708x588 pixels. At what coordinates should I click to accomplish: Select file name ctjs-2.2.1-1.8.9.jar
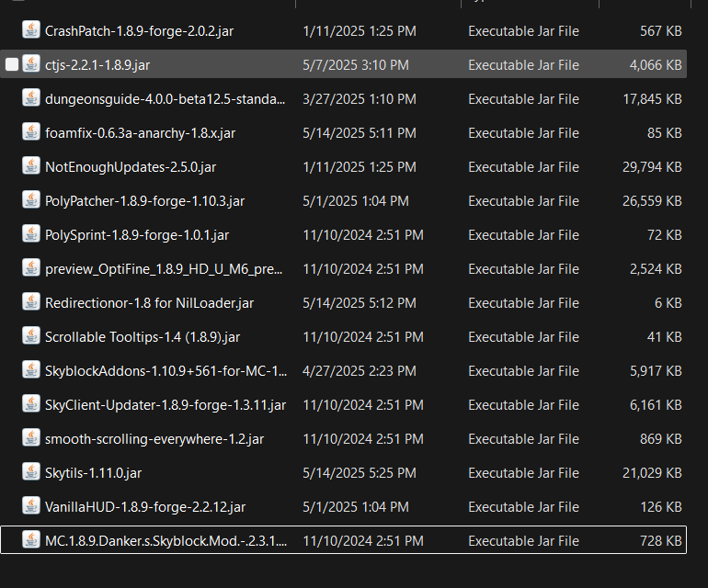(x=97, y=65)
